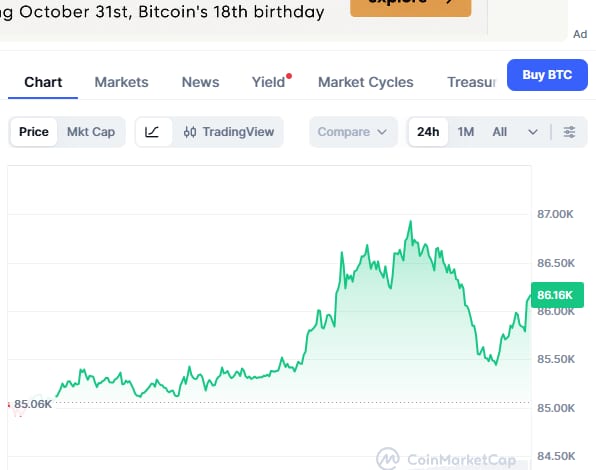Click the arrow on orange explore button
Viewport: 596px width, 470px height.
coord(450,1)
